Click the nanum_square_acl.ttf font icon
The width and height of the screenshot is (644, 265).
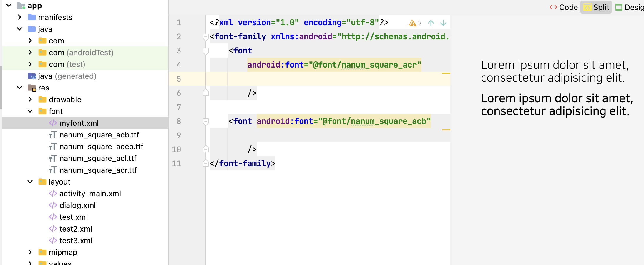click(x=53, y=158)
